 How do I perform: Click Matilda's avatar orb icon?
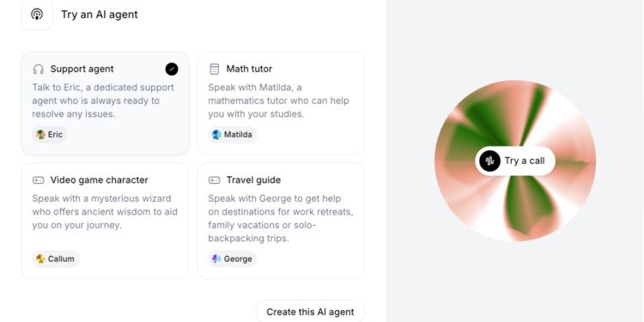216,135
